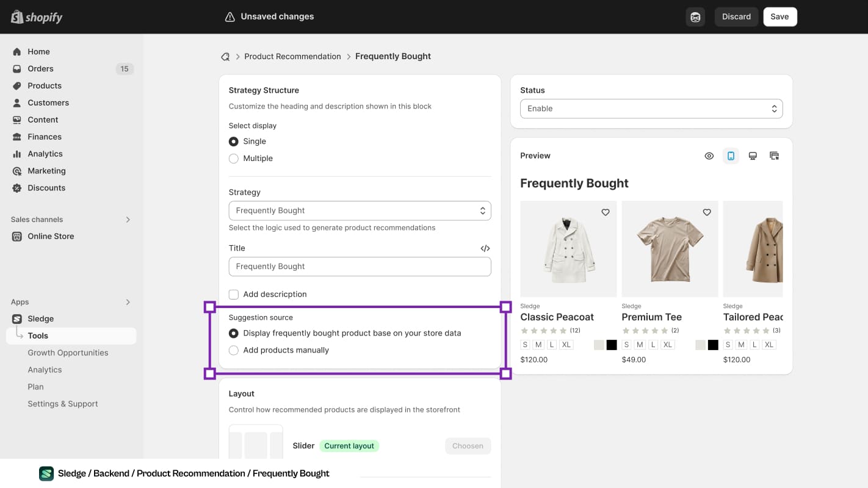Click the Classic Peacoat product image
The width and height of the screenshot is (868, 488).
569,249
